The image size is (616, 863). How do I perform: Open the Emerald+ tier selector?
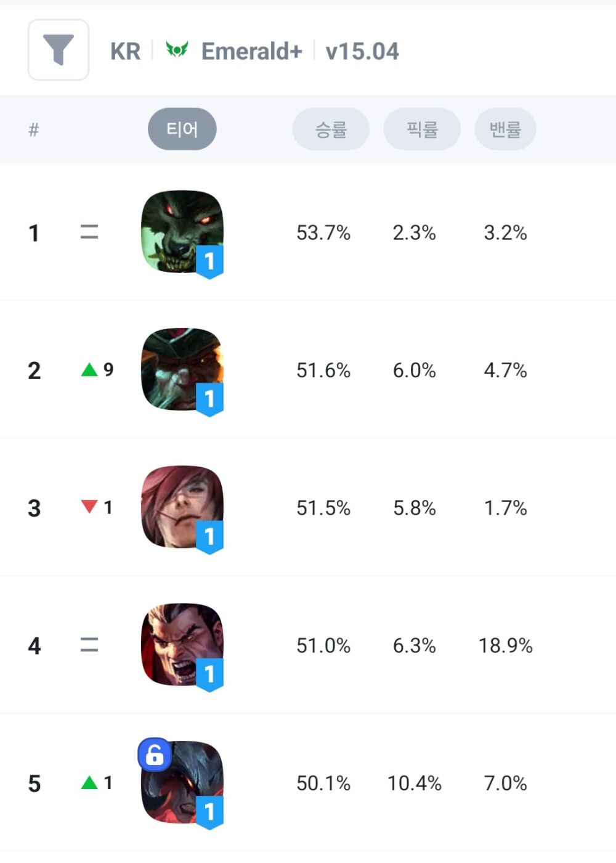(251, 51)
